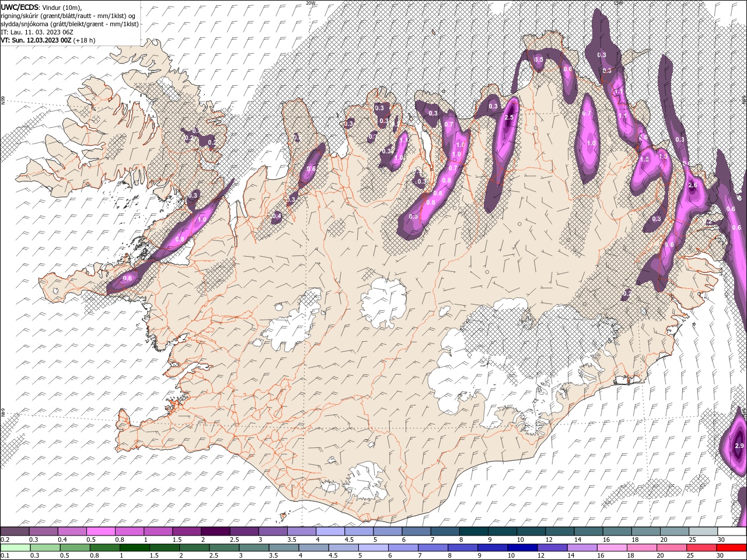The image size is (747, 560).
Task: Select the upper legend swatch starting at 3
Action: point(273,531)
